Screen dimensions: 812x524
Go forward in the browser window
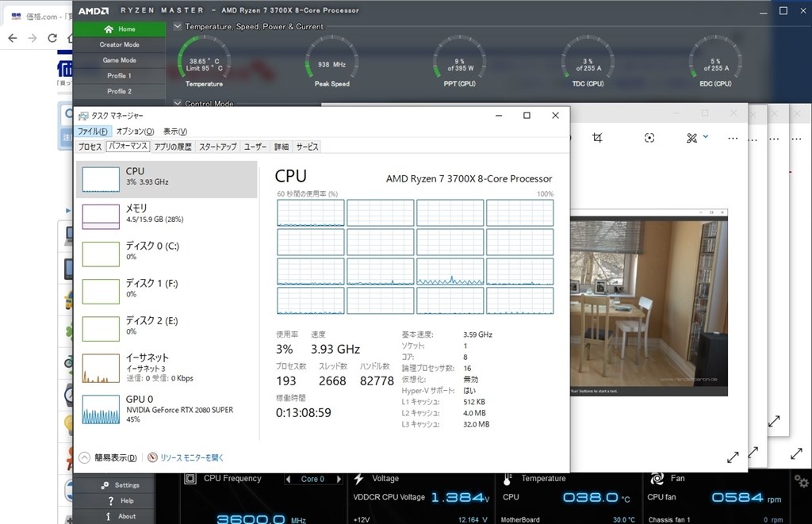point(32,38)
